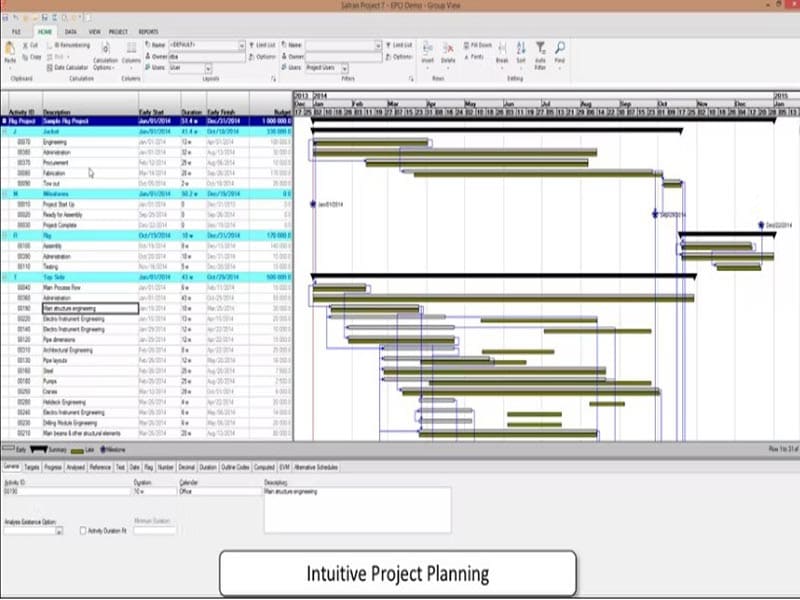Collapse the Milestones group row
800x600 pixels.
tap(5, 194)
